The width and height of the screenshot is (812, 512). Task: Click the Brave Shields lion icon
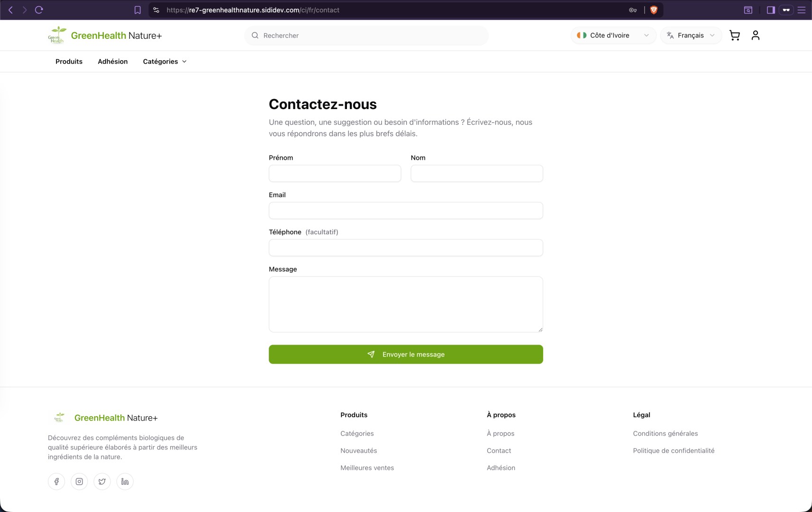coord(654,10)
